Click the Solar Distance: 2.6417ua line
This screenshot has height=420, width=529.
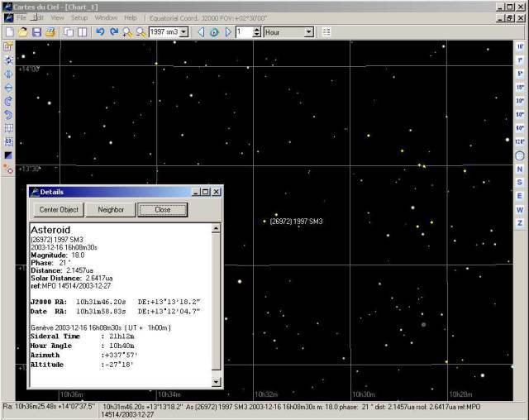[x=72, y=278]
